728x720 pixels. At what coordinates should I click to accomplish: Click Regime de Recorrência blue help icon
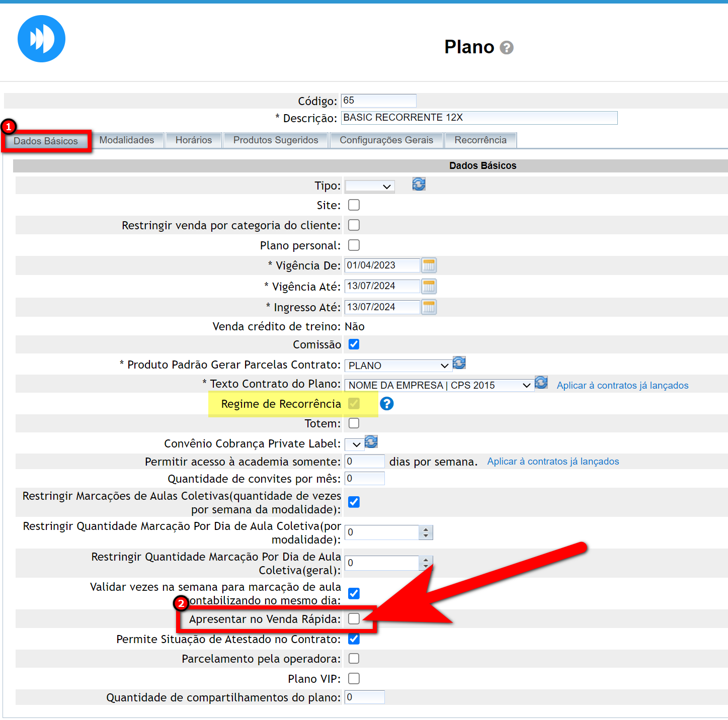click(x=386, y=404)
